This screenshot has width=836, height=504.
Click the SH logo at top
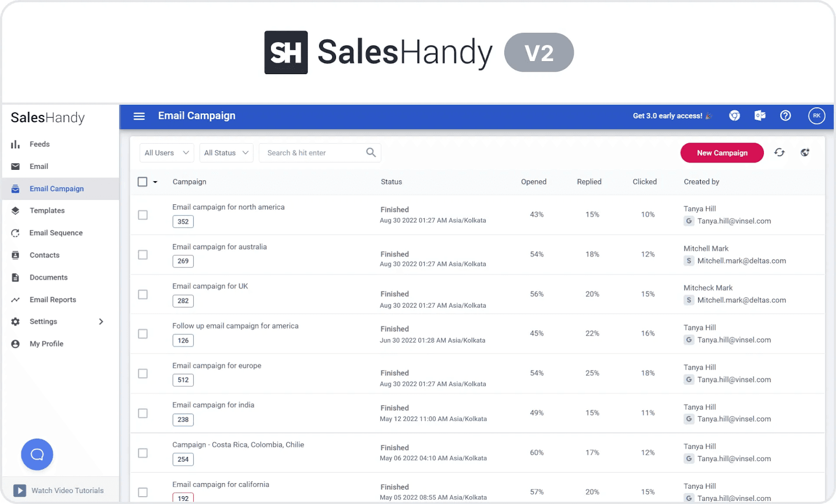[286, 52]
